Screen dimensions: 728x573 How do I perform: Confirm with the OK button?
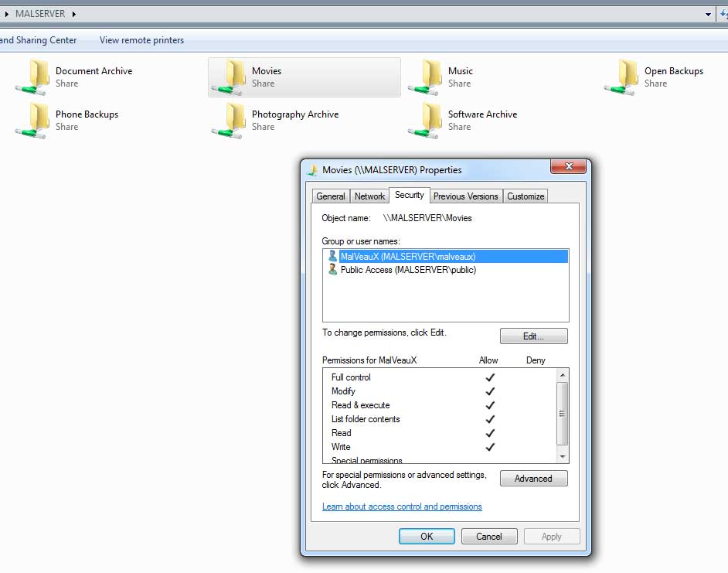tap(427, 537)
